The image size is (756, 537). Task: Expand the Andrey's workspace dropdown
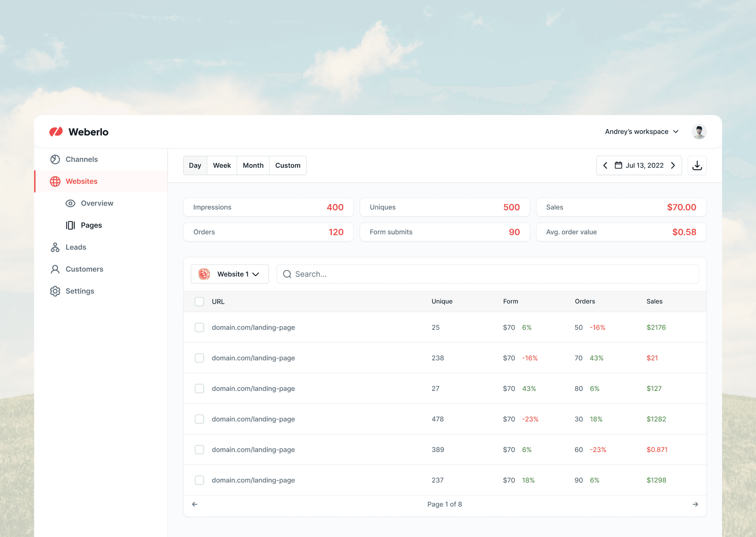[642, 132]
